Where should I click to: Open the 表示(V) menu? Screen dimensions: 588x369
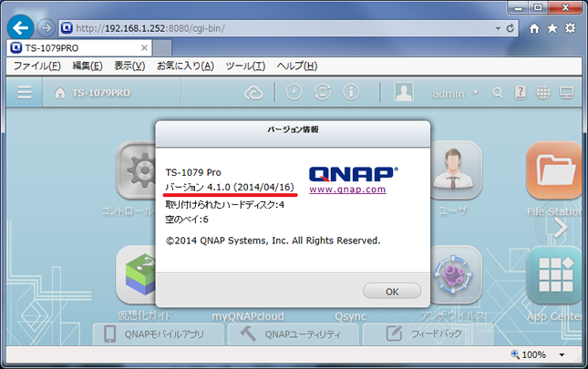tap(129, 66)
